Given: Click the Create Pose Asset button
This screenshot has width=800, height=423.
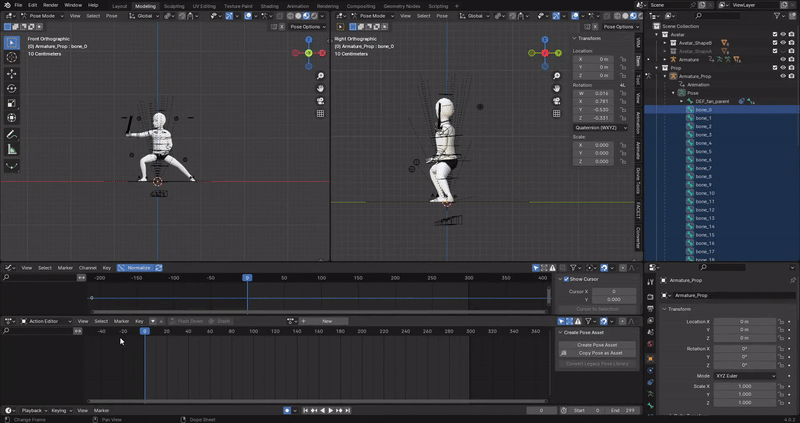Looking at the screenshot, I should 598,344.
